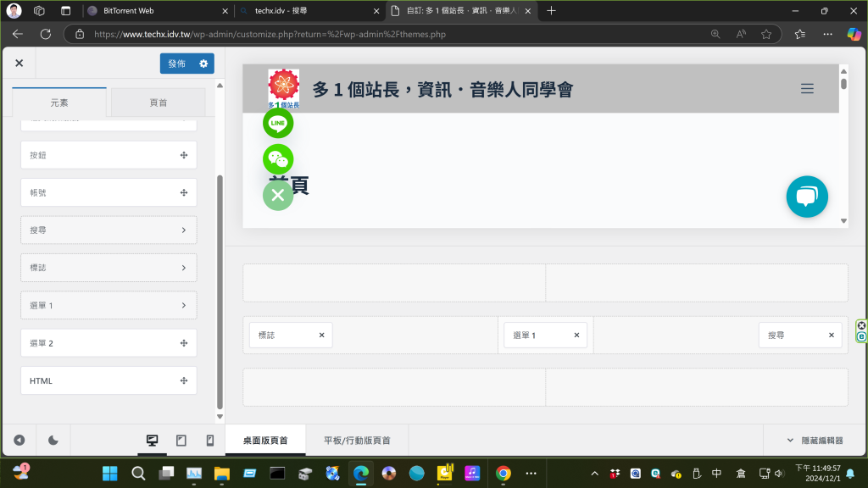868x488 pixels.
Task: Click the green LINE chat icon
Action: (278, 124)
